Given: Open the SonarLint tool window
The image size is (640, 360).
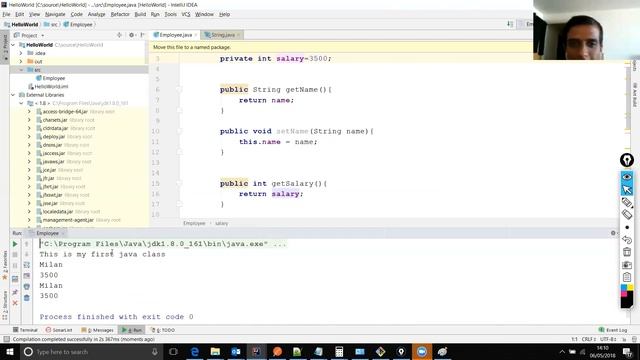Looking at the screenshot, I should click(x=59, y=330).
